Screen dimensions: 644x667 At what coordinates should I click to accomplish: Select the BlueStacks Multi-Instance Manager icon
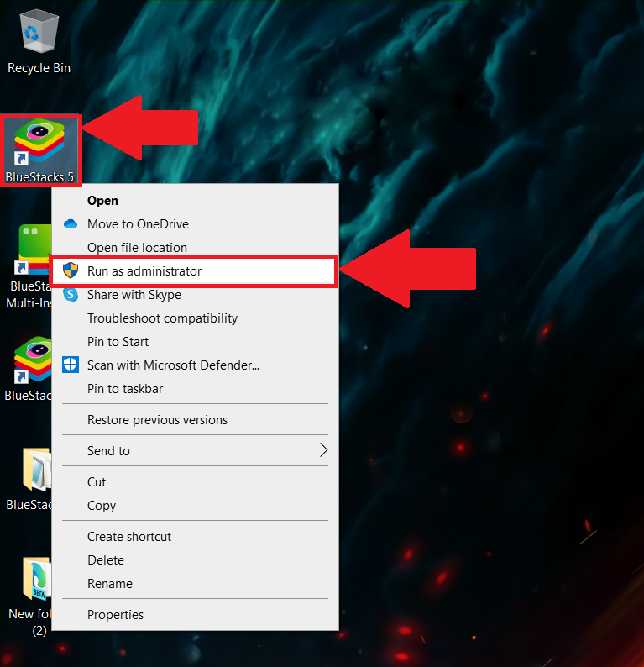(29, 265)
